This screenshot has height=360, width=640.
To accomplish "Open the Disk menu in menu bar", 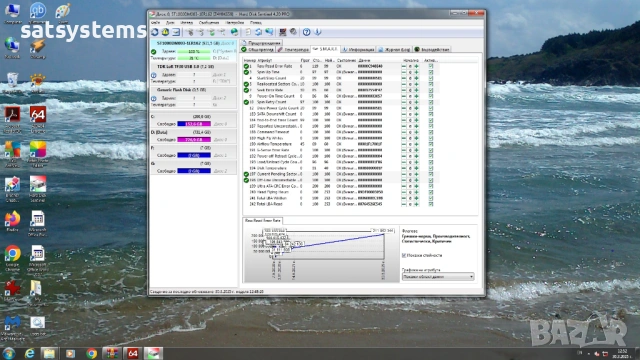I will 170,22.
